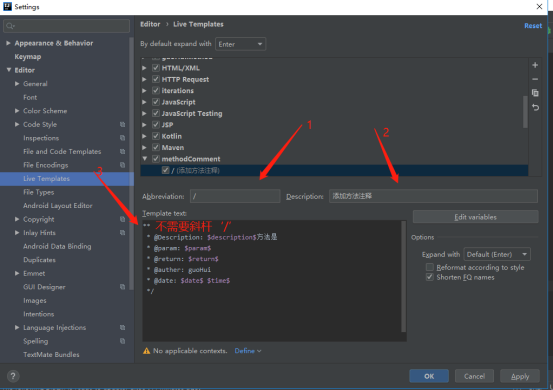The width and height of the screenshot is (553, 390).
Task: Click Define to set applicable contexts
Action: (248, 351)
